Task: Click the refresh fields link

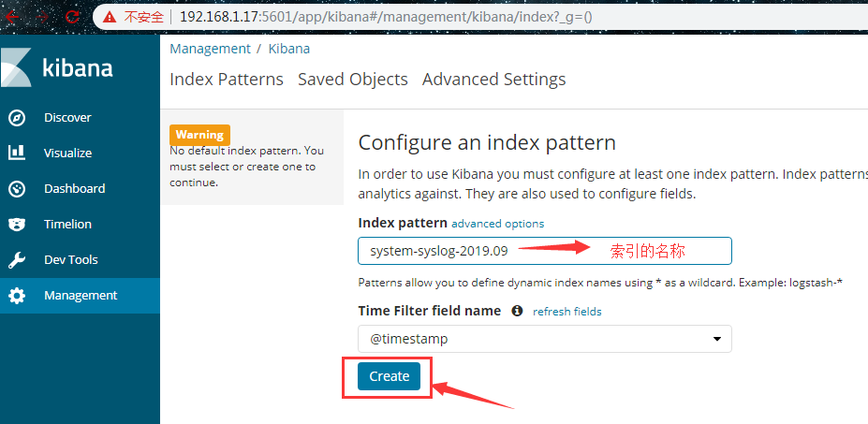Action: click(566, 312)
